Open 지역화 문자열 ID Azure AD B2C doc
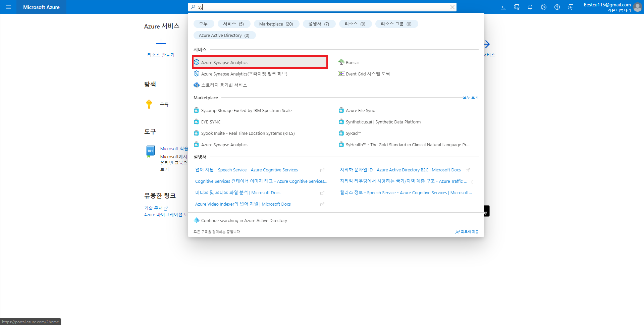 [400, 170]
